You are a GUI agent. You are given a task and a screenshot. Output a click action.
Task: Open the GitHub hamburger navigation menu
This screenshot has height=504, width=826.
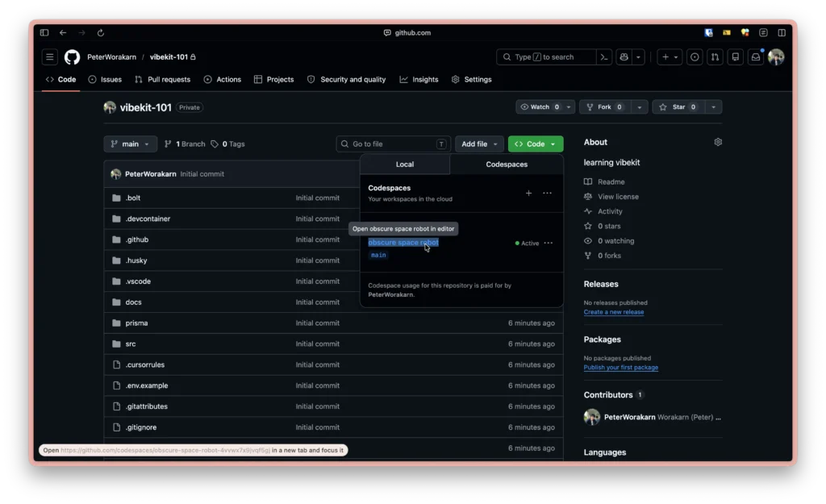[x=49, y=57]
